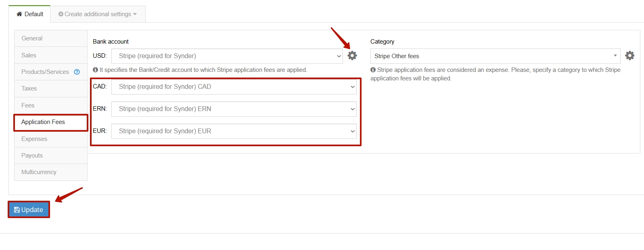The image size is (644, 250).
Task: Open ERN bank account dropdown
Action: pos(234,109)
